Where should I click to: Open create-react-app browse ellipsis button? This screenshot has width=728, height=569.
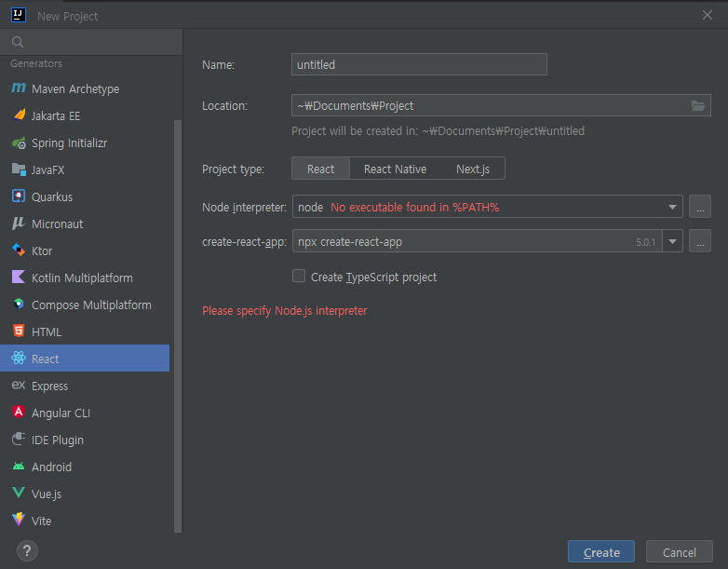click(700, 241)
